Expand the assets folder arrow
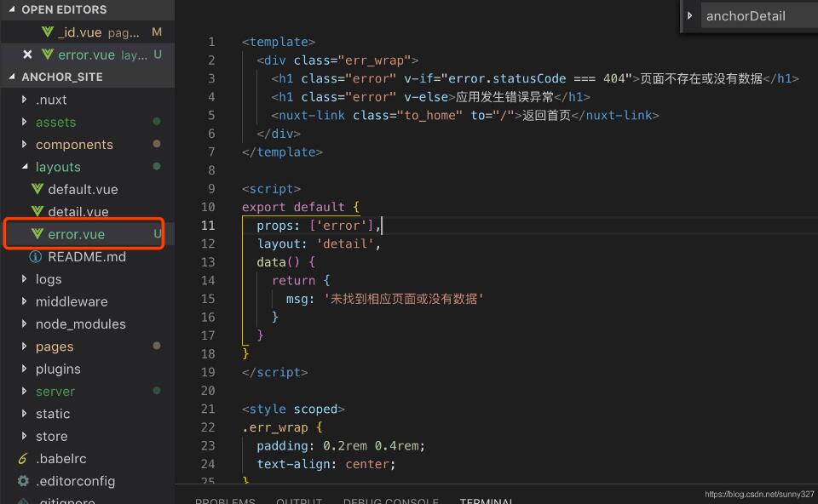818x504 pixels. tap(24, 122)
